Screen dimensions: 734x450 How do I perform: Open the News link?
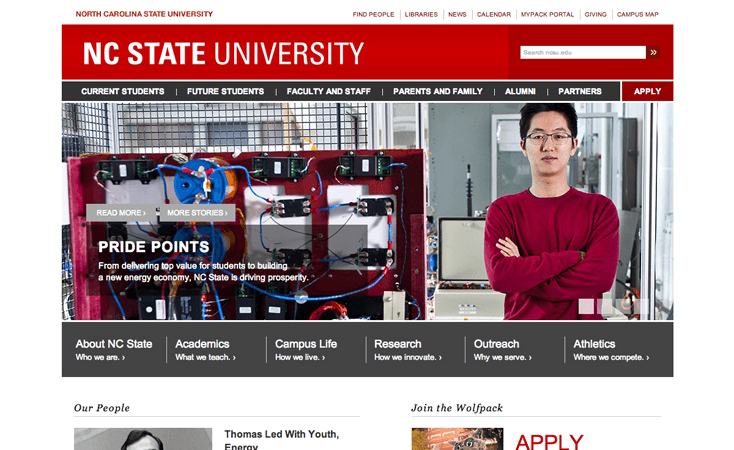point(457,15)
